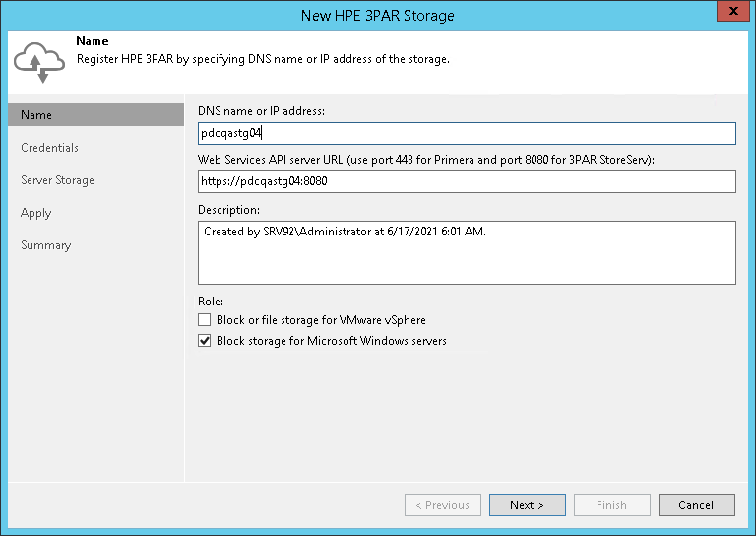
Task: Click the bold 'Name' page heading
Action: [93, 41]
